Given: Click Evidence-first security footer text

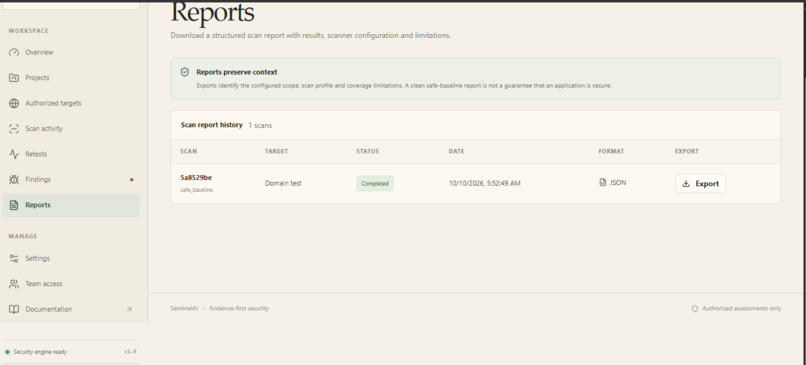Looking at the screenshot, I should [239, 308].
